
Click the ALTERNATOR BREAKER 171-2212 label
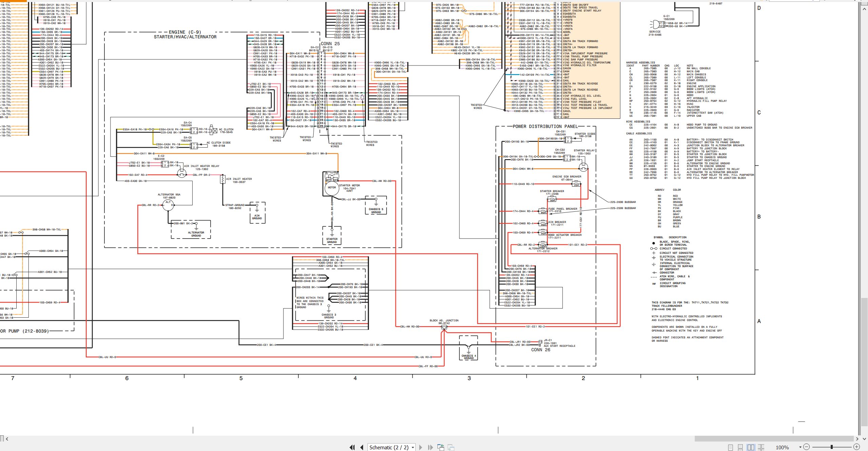[543, 250]
